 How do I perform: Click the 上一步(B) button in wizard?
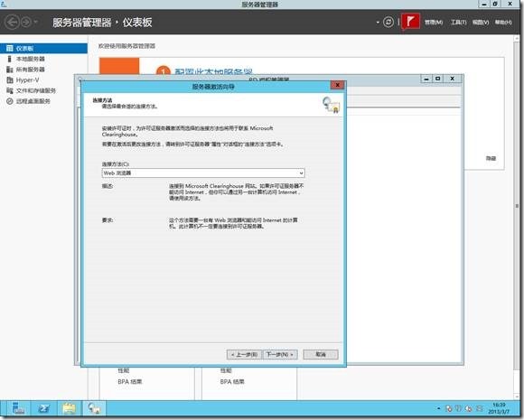[x=244, y=354]
